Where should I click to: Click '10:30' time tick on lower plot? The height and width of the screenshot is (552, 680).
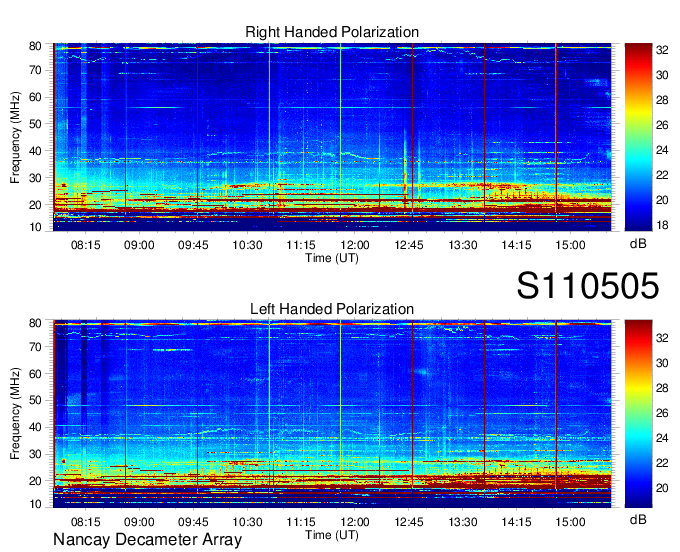click(247, 522)
